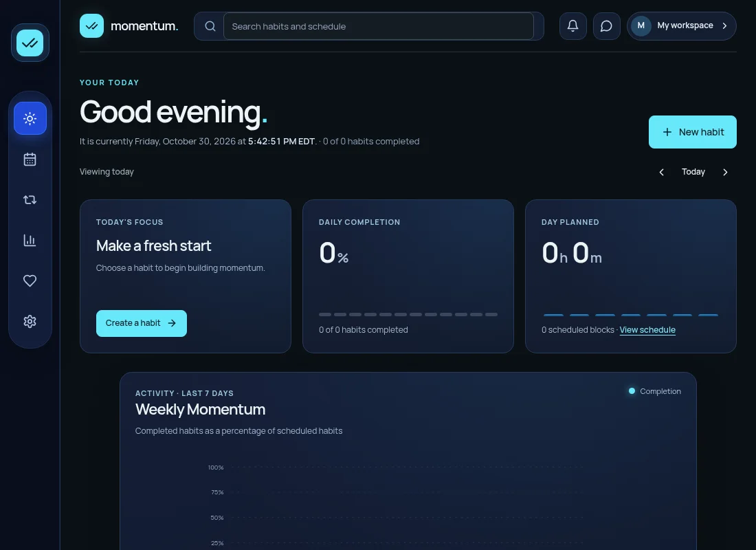Click the Good evening. greeting

174,112
